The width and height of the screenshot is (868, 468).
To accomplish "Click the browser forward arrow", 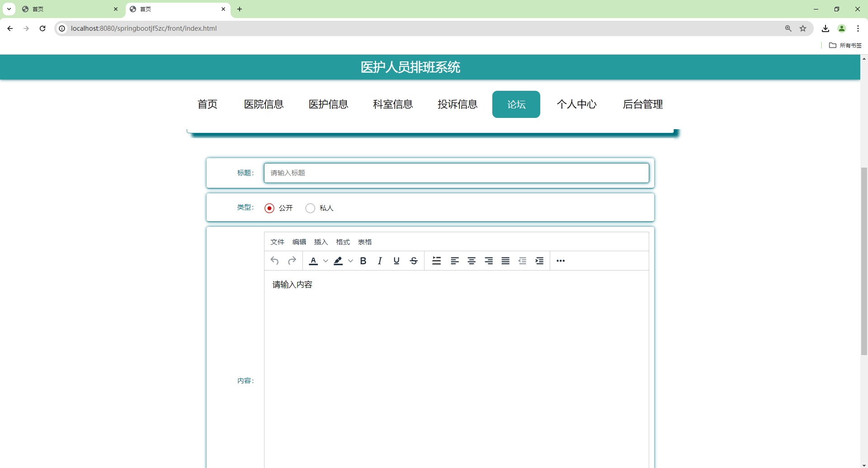I will tap(26, 28).
